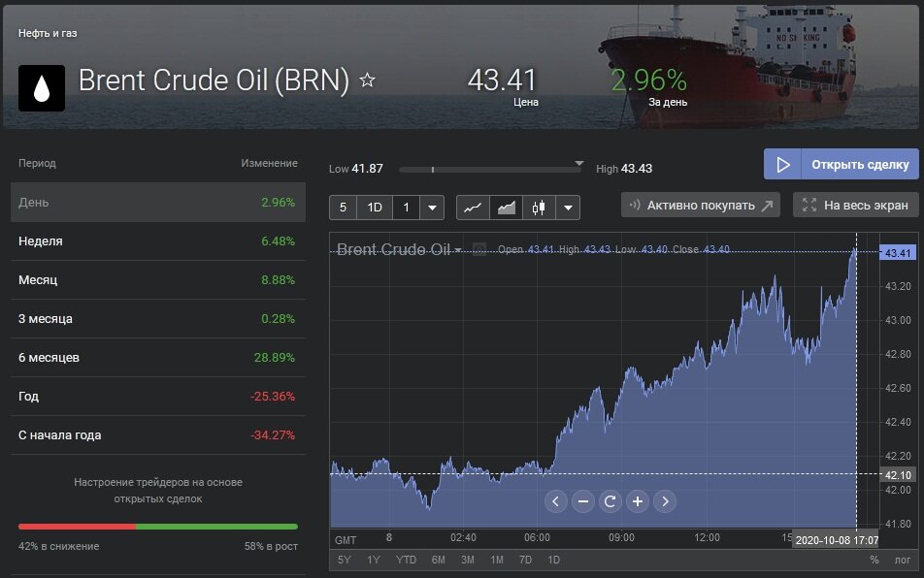Image resolution: width=924 pixels, height=578 pixels.
Task: Reset chart view with the refresh icon
Action: (610, 501)
